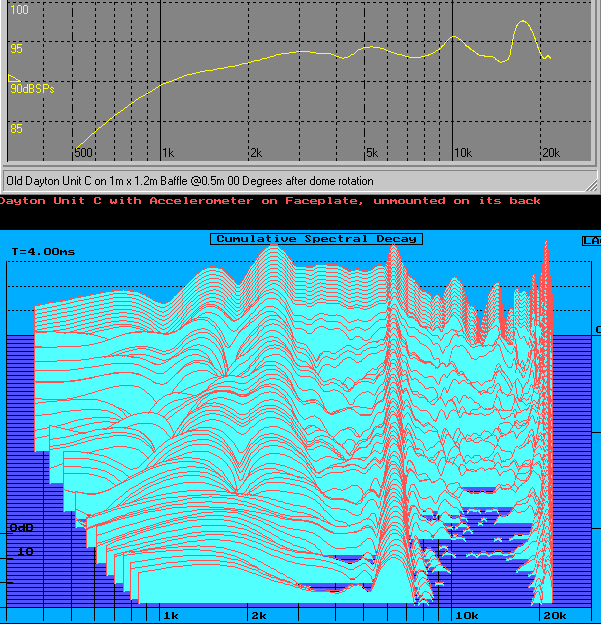
Task: Click the 500 Hz label on upper graph
Action: pyautogui.click(x=83, y=153)
